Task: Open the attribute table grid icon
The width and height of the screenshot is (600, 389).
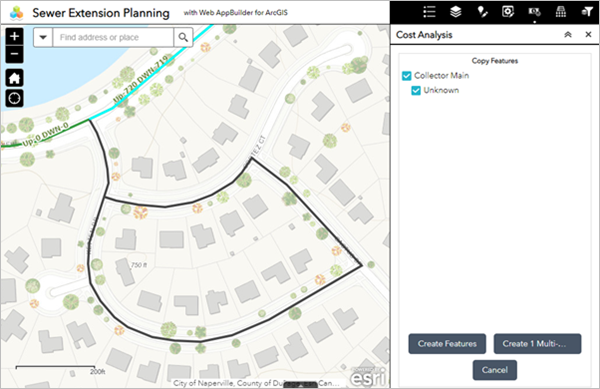Action: pyautogui.click(x=561, y=12)
